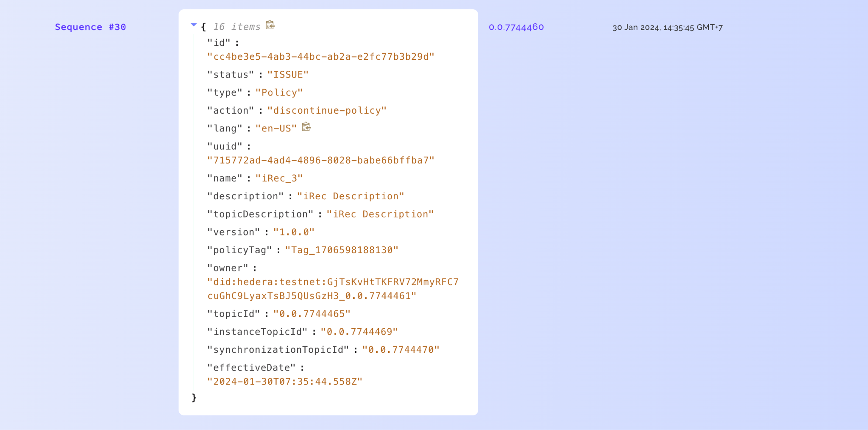This screenshot has height=430, width=868.
Task: Select the "discontinue-policy" action value
Action: coord(327,111)
